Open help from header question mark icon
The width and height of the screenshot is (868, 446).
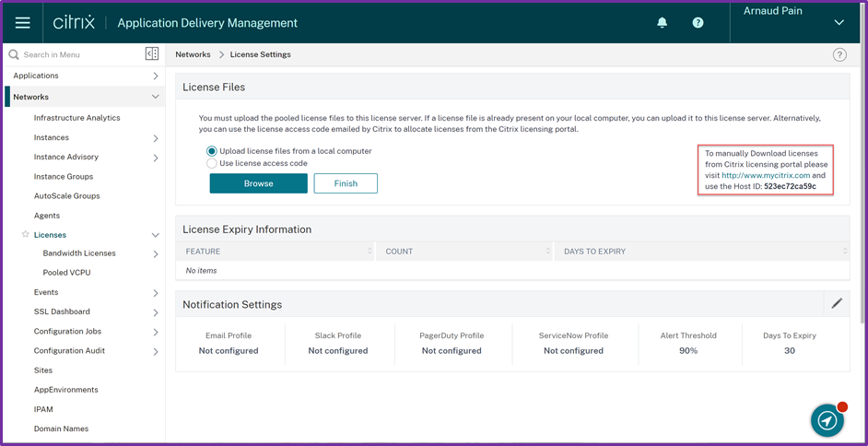698,23
